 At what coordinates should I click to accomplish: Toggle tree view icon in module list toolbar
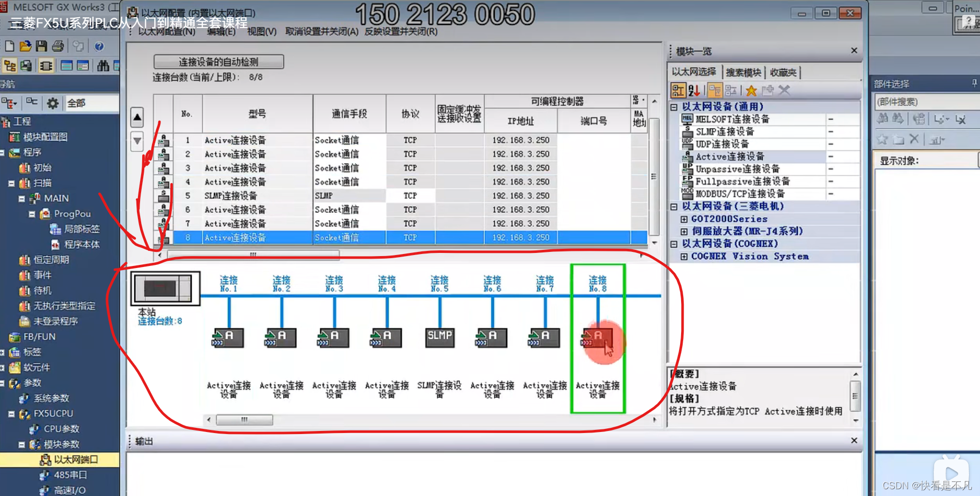point(715,91)
